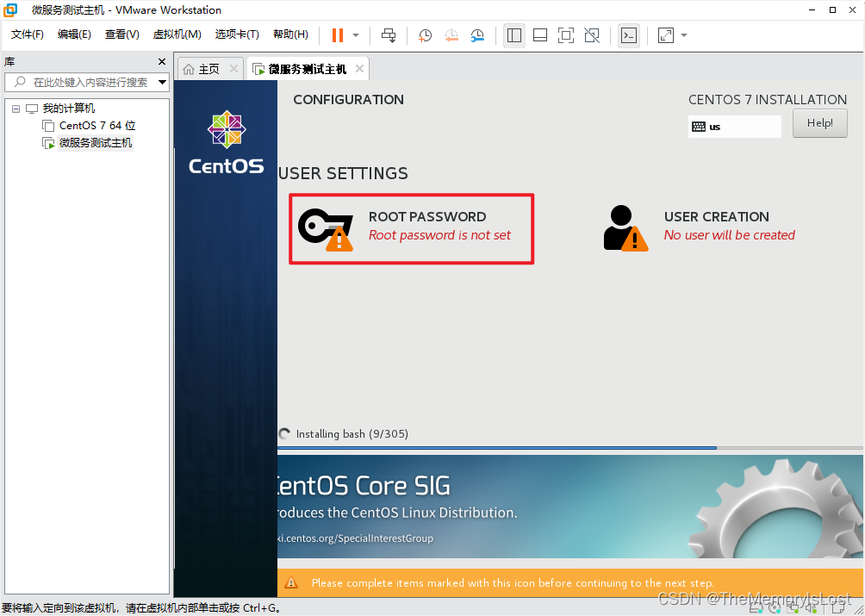Image resolution: width=865 pixels, height=616 pixels.
Task: Click the us keyboard layout indicator
Action: pos(734,127)
